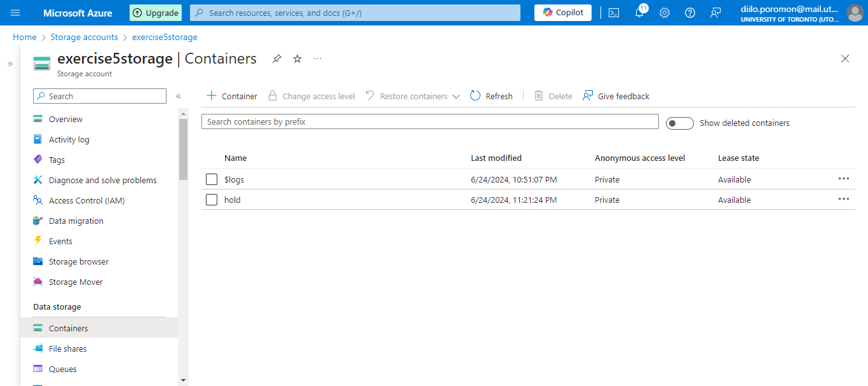The width and height of the screenshot is (868, 386).
Task: Check the $logs container checkbox
Action: 212,179
